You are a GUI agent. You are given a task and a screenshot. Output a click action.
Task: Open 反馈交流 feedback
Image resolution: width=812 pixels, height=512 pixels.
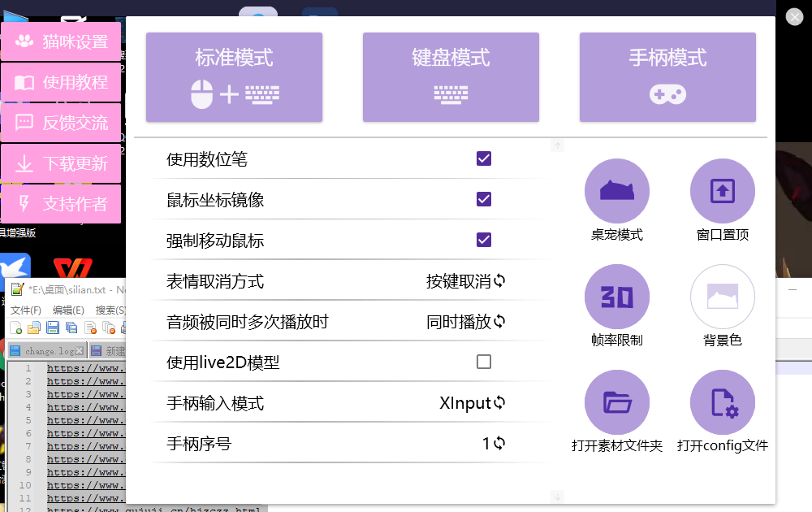tap(61, 123)
